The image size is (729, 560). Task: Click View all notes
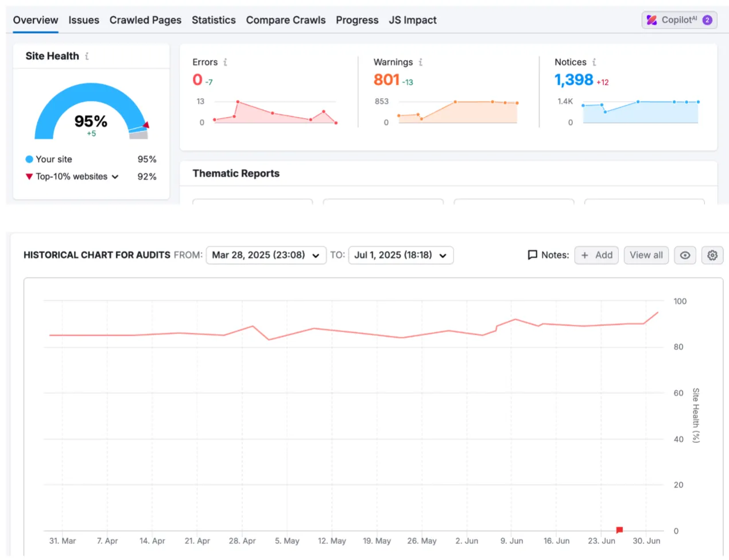pyautogui.click(x=646, y=255)
